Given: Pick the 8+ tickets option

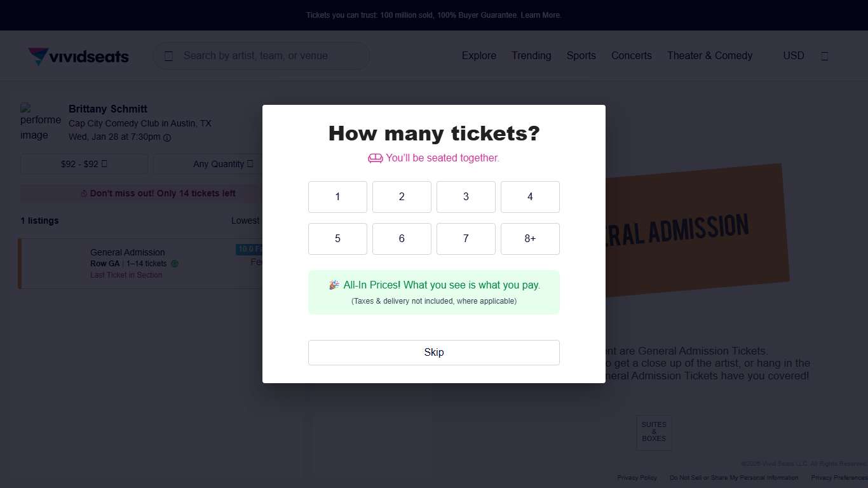Looking at the screenshot, I should coord(530,239).
